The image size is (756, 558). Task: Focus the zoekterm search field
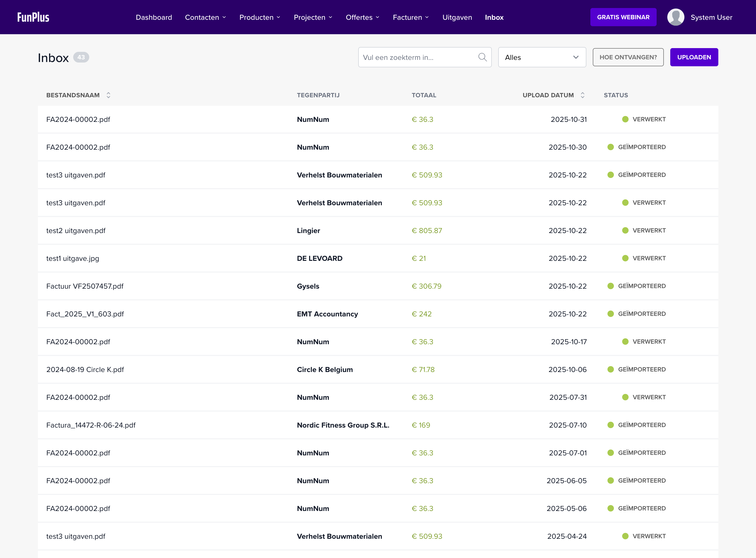tap(418, 57)
